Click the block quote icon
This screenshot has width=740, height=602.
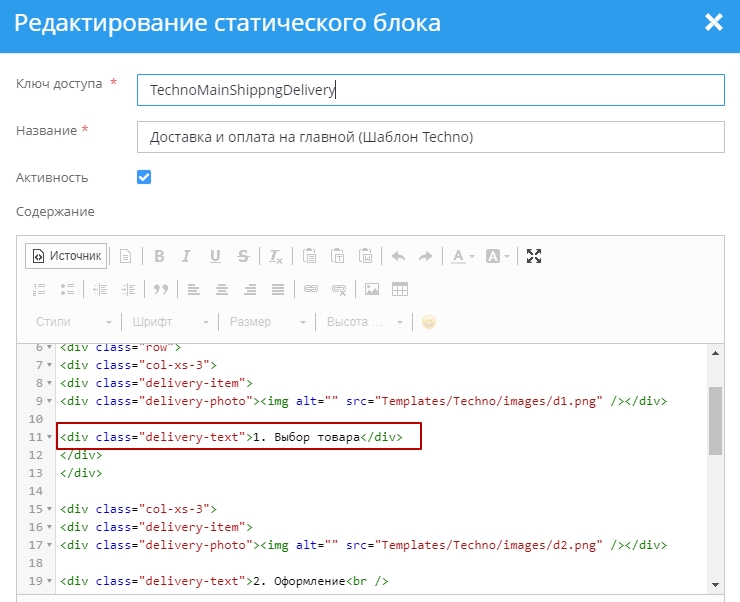[x=158, y=289]
